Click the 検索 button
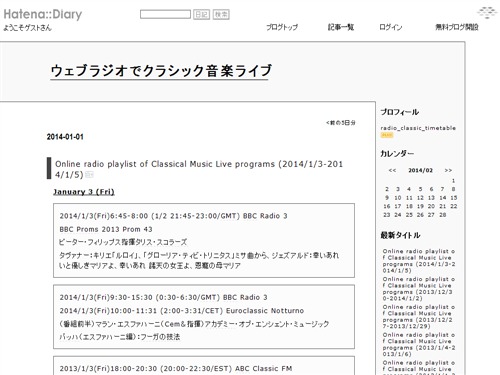 tap(221, 14)
